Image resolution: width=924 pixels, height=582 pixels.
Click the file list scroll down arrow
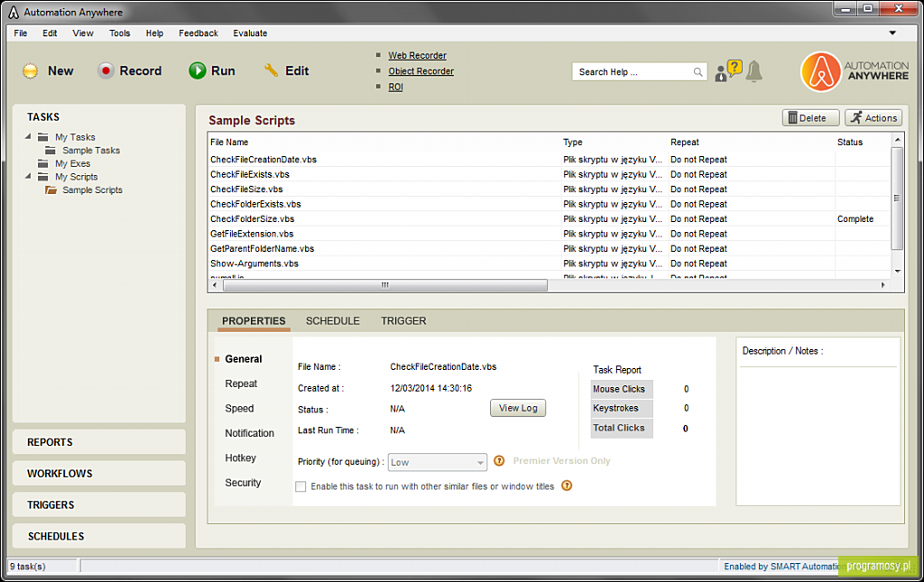tap(898, 271)
